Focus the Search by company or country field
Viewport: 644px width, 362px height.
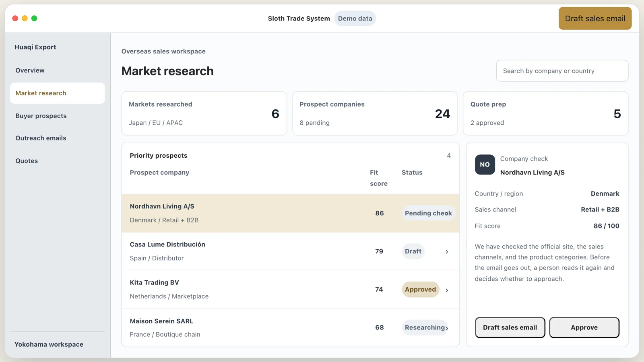[562, 71]
